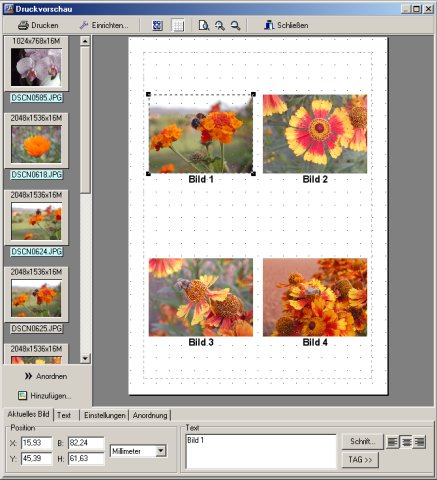Expand the TAG >> options
Viewport: 437px width, 480px height.
coord(360,460)
